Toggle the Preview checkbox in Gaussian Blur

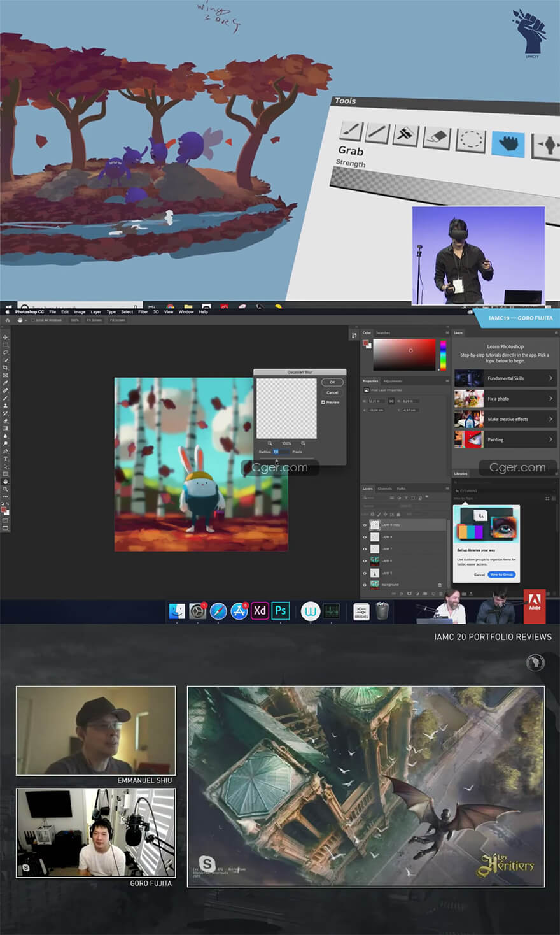[x=323, y=403]
